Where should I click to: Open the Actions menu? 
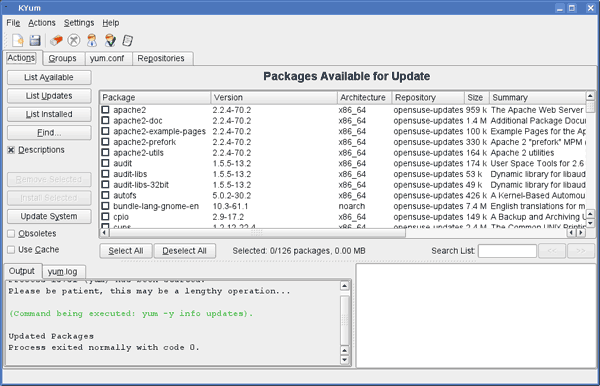[42, 23]
